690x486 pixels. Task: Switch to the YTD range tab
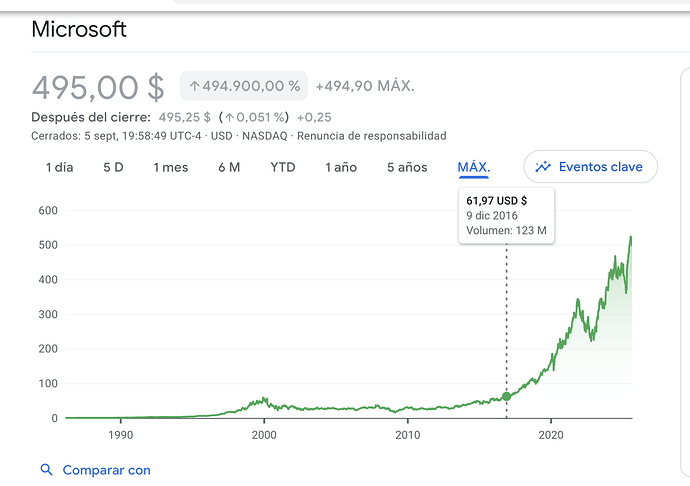[283, 167]
